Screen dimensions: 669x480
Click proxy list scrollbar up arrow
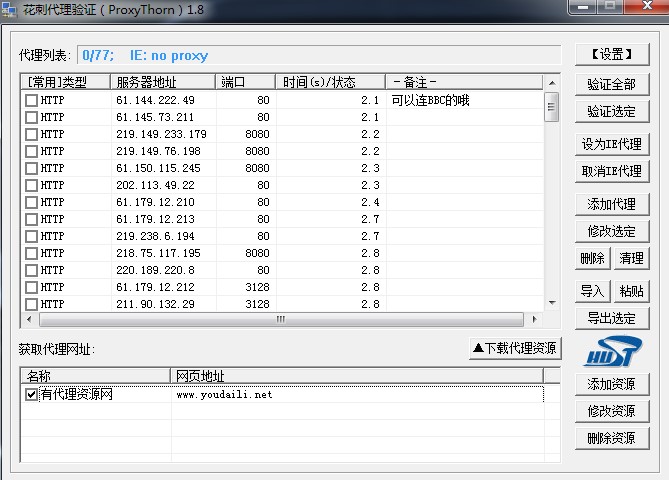(552, 83)
